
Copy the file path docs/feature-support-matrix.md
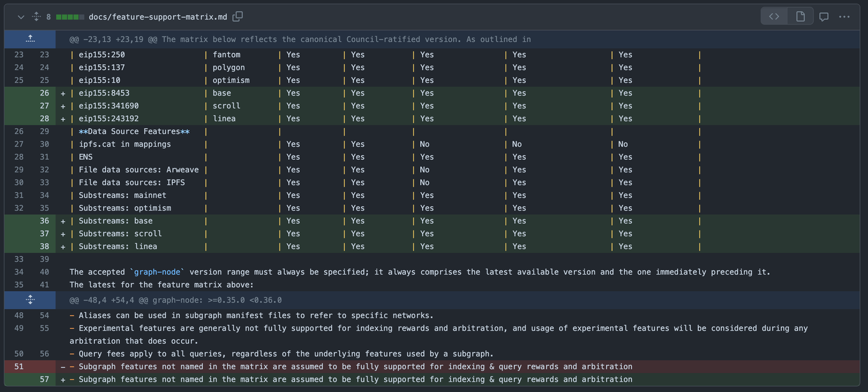(x=238, y=17)
